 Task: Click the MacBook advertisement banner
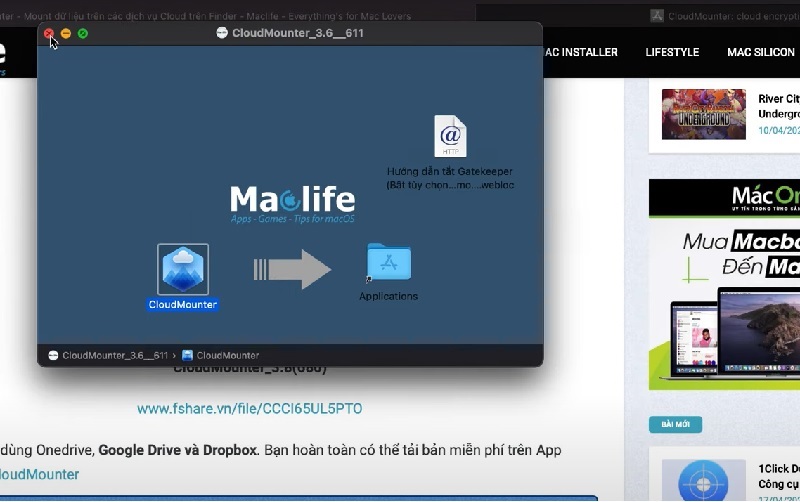tap(724, 284)
